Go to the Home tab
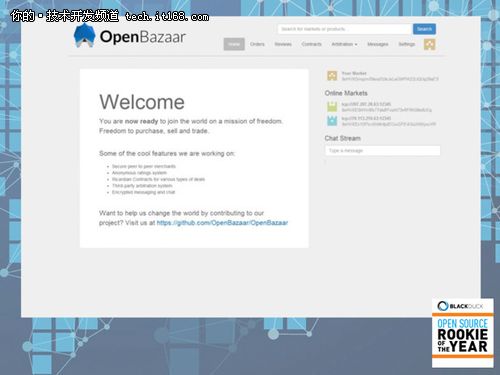The width and height of the screenshot is (500, 375). coord(234,44)
